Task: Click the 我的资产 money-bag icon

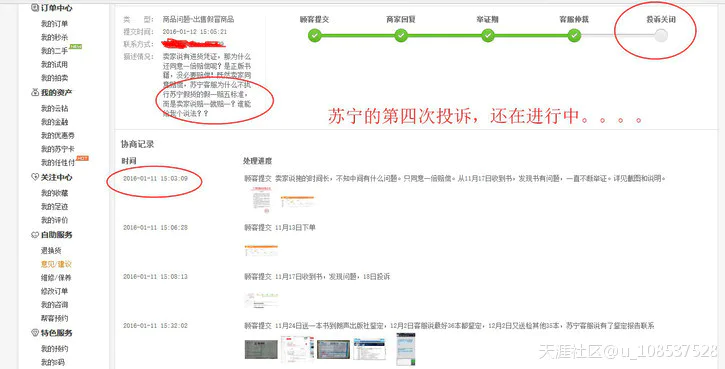Action: point(35,92)
